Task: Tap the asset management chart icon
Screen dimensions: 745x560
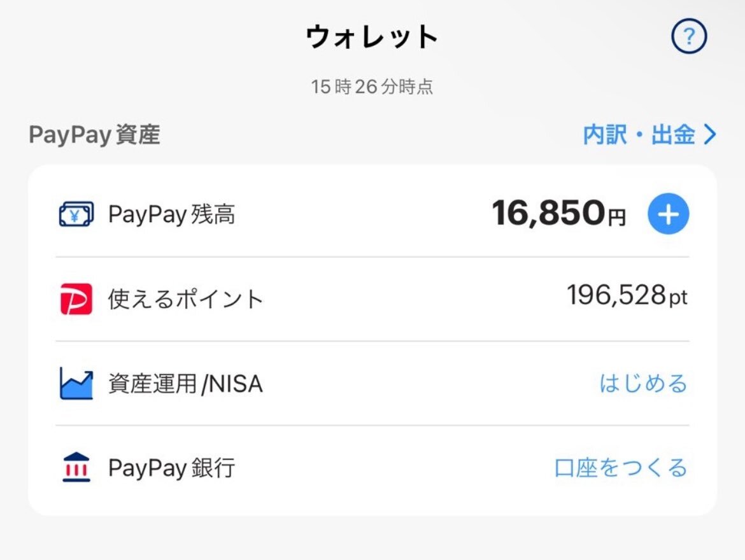Action: point(76,383)
